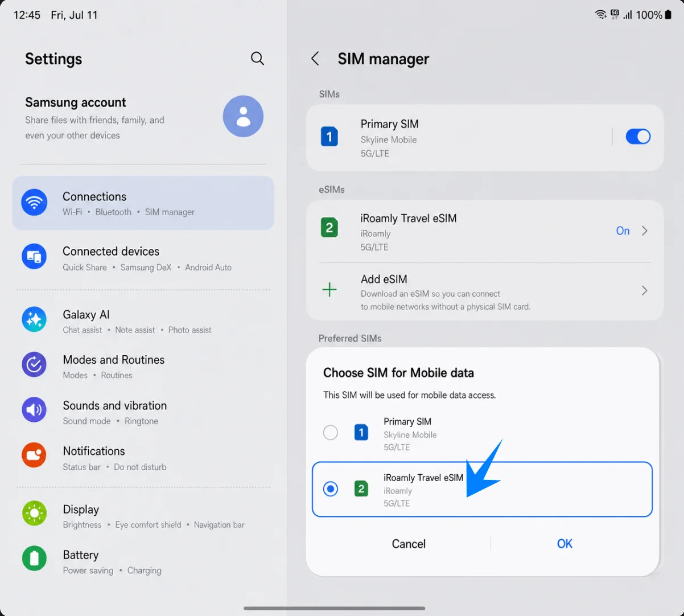Toggle the Primary SIM switch off
The height and width of the screenshot is (616, 684).
tap(638, 137)
